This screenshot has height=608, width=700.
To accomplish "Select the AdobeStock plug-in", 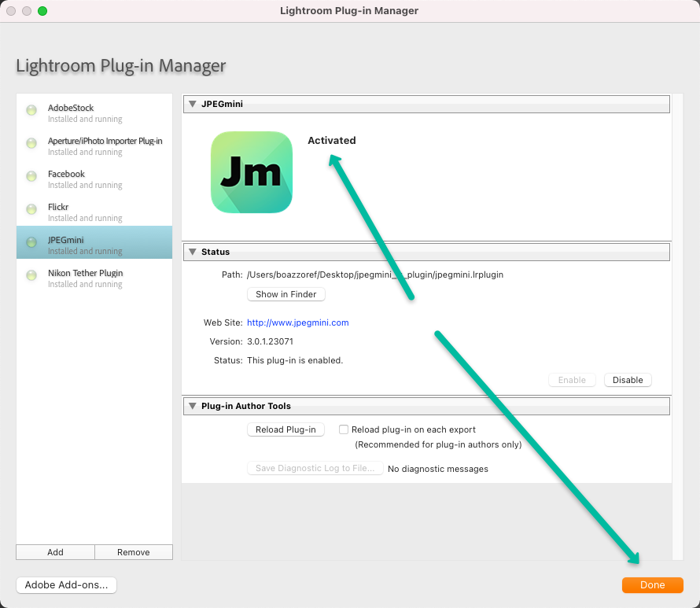I will point(94,110).
